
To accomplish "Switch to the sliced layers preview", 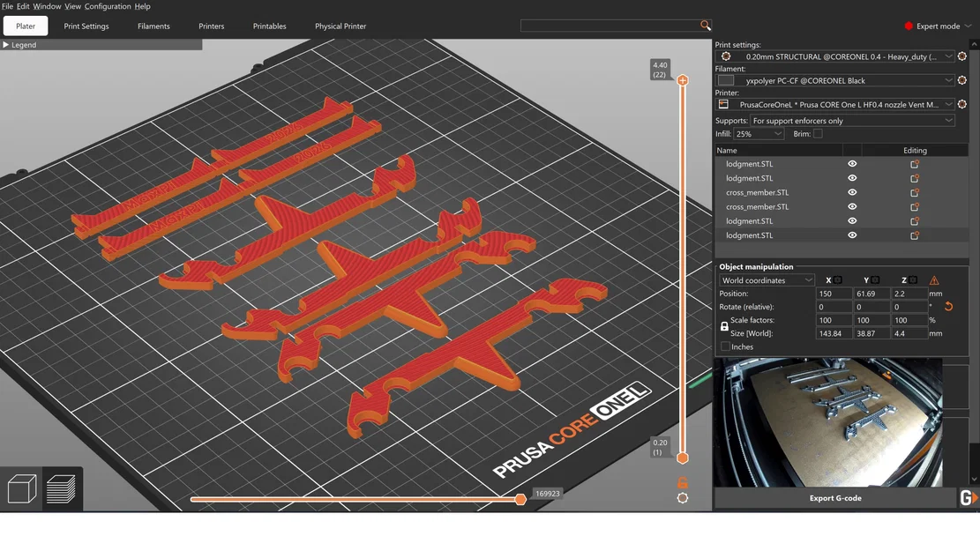I will click(61, 488).
